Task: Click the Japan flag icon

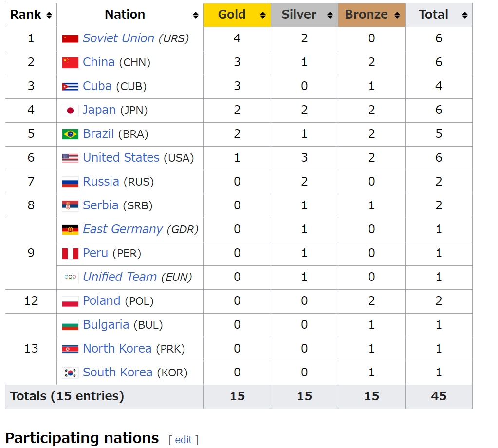Action: pyautogui.click(x=70, y=111)
